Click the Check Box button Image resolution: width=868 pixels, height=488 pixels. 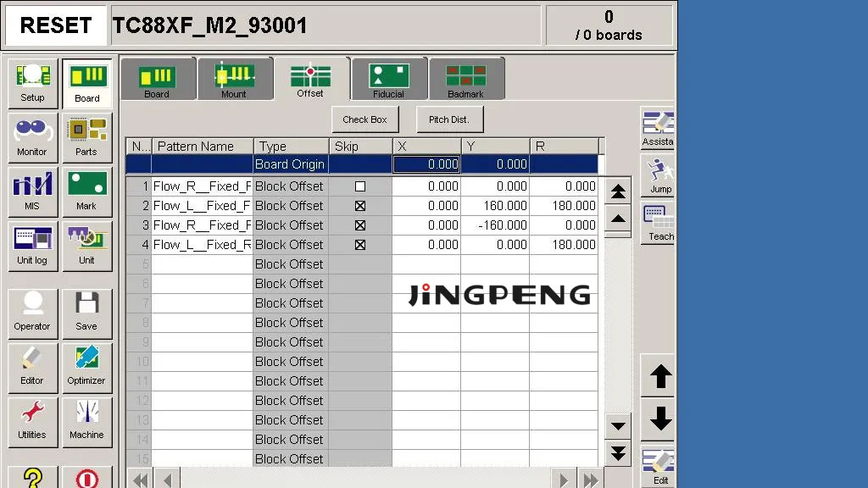click(x=364, y=119)
